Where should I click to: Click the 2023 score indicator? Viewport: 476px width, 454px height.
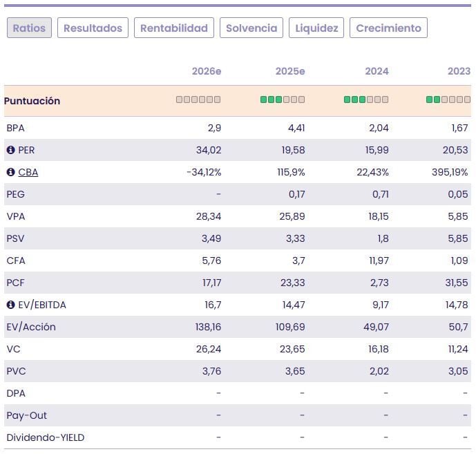(448, 100)
